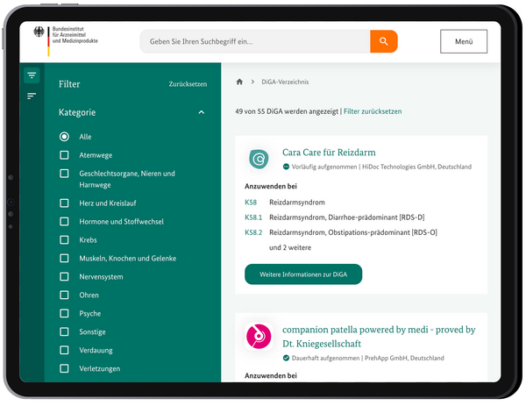Click the Vorläufig aufgenommen status icon
526x420 pixels.
[x=286, y=167]
